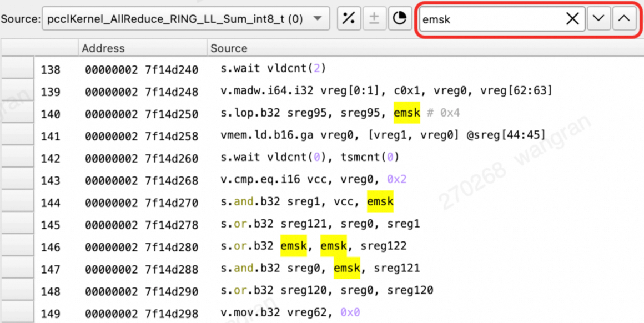
Task: Click highlighted emsk in line 147
Action: point(347,268)
